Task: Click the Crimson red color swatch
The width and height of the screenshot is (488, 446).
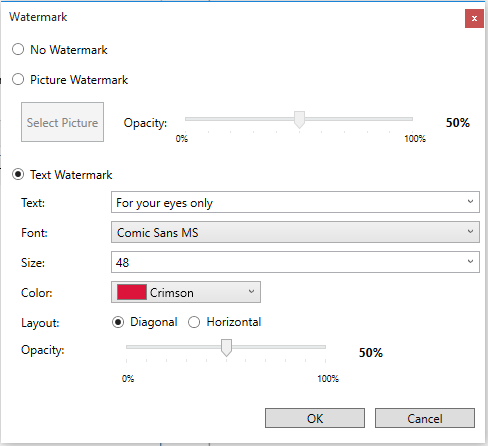Action: pyautogui.click(x=132, y=292)
